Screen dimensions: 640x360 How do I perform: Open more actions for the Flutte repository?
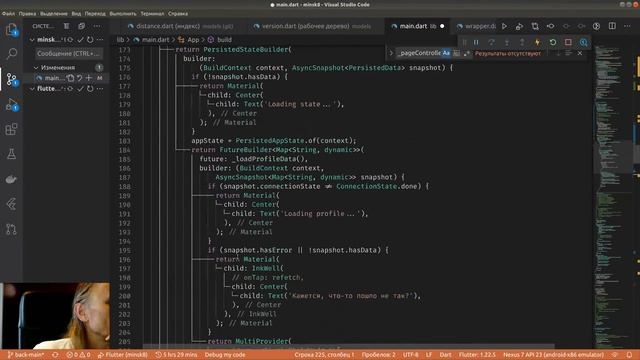(100, 89)
